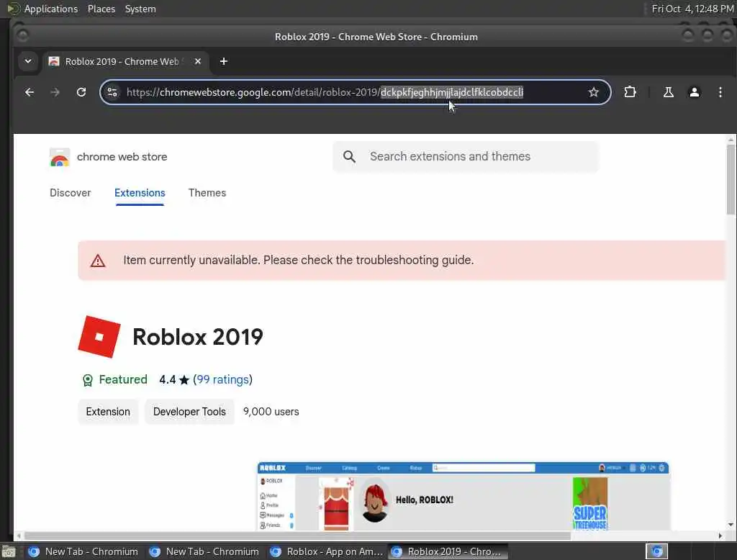Click the address bar URL

(x=325, y=92)
